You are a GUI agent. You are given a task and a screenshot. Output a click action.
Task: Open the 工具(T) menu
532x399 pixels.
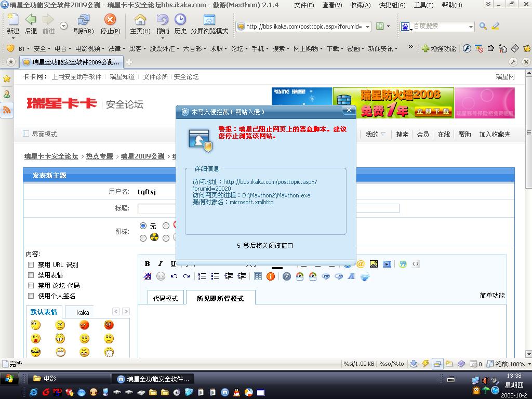(x=423, y=5)
